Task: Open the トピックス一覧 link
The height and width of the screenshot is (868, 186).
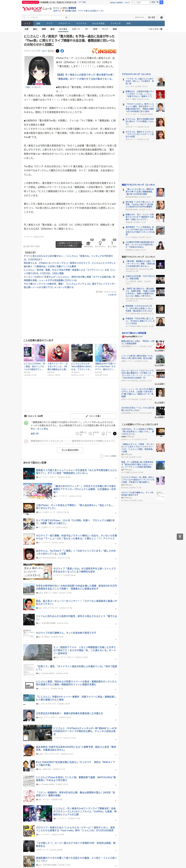Action: (155, 29)
